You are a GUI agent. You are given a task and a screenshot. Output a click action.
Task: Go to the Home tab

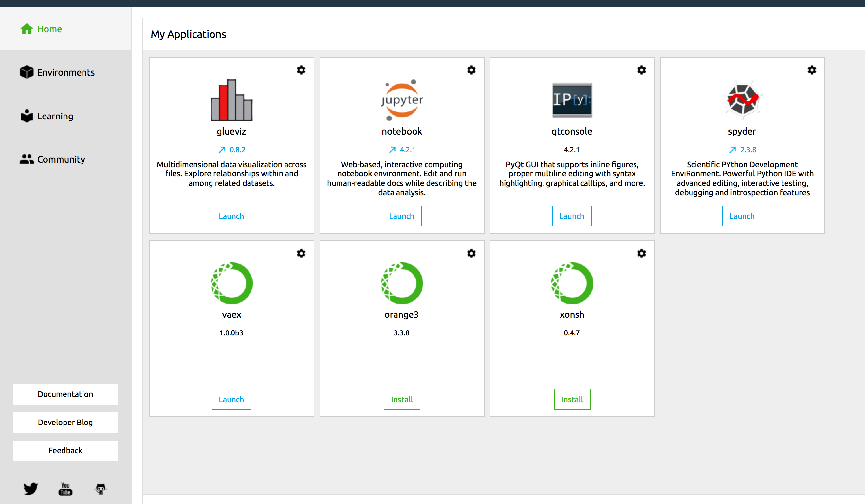point(49,29)
